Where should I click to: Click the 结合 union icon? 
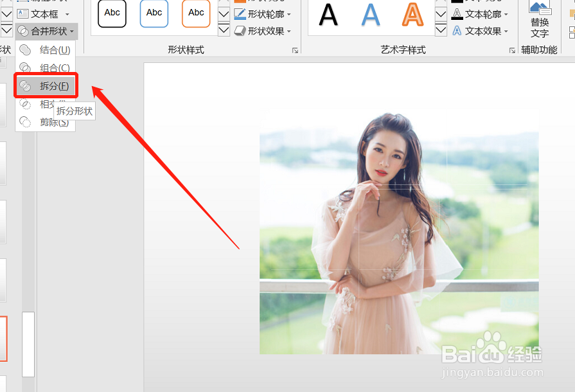[x=25, y=50]
